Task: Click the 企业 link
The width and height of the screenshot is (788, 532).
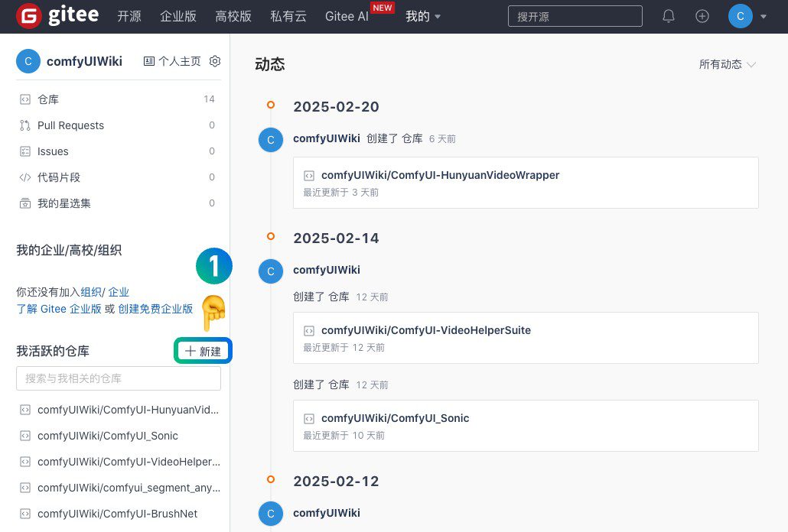Action: point(119,292)
